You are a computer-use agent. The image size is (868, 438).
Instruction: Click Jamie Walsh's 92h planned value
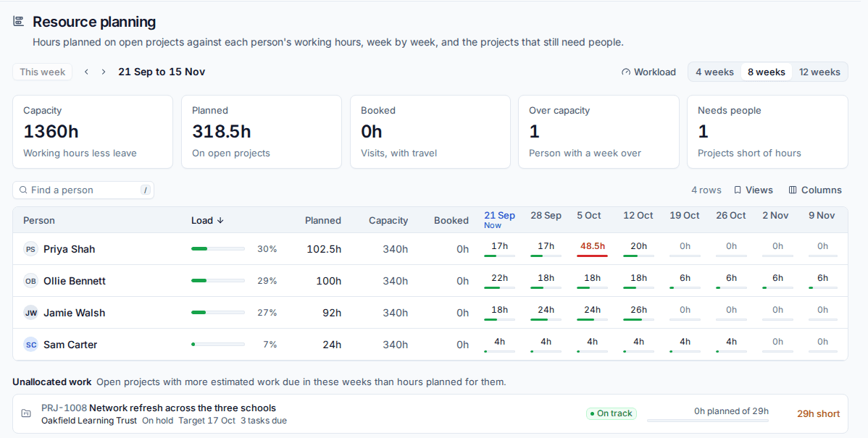[x=332, y=313]
